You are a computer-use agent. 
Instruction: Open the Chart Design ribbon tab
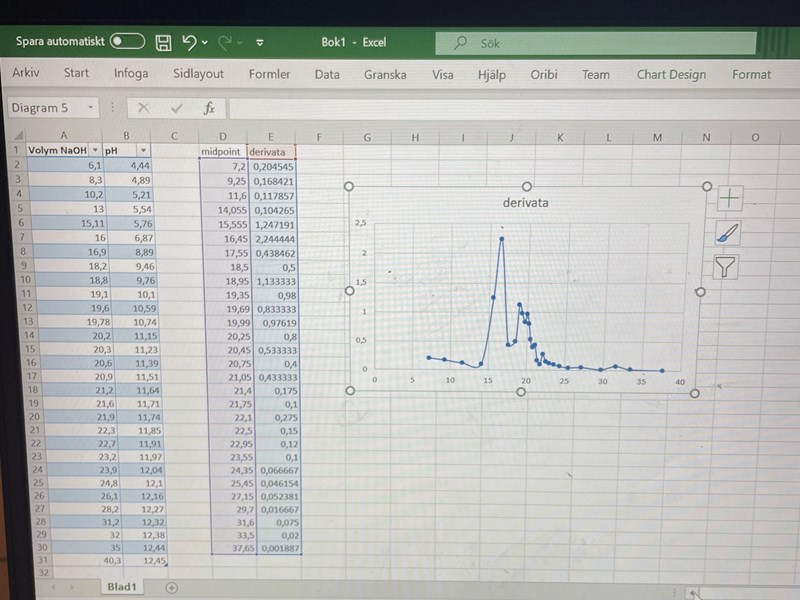(x=671, y=74)
